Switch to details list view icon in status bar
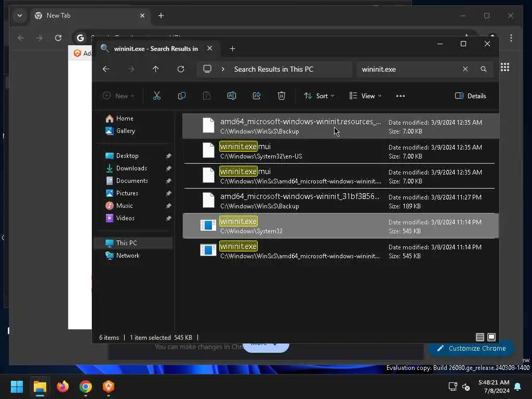Screen dimensions: 532x399 tap(480, 337)
